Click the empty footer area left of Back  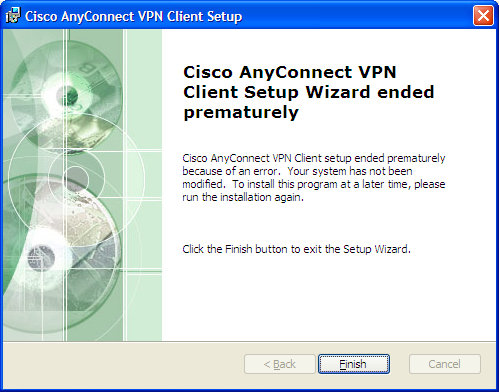[x=123, y=364]
